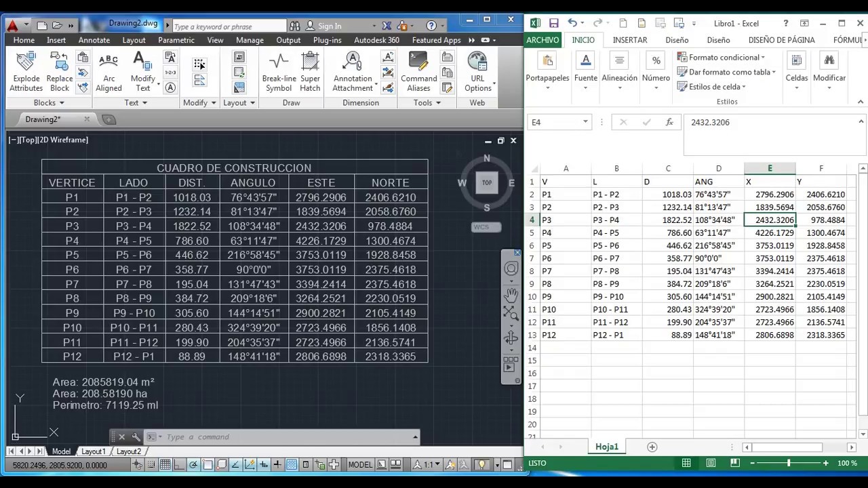Viewport: 868px width, 488px height.
Task: Open DISEÑO DE PÁGINA tab in Excel
Action: pos(781,40)
